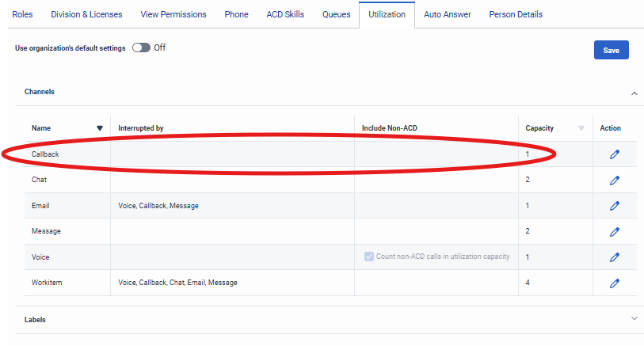644x346 pixels.
Task: Go to the Person Details tab
Action: pyautogui.click(x=516, y=14)
